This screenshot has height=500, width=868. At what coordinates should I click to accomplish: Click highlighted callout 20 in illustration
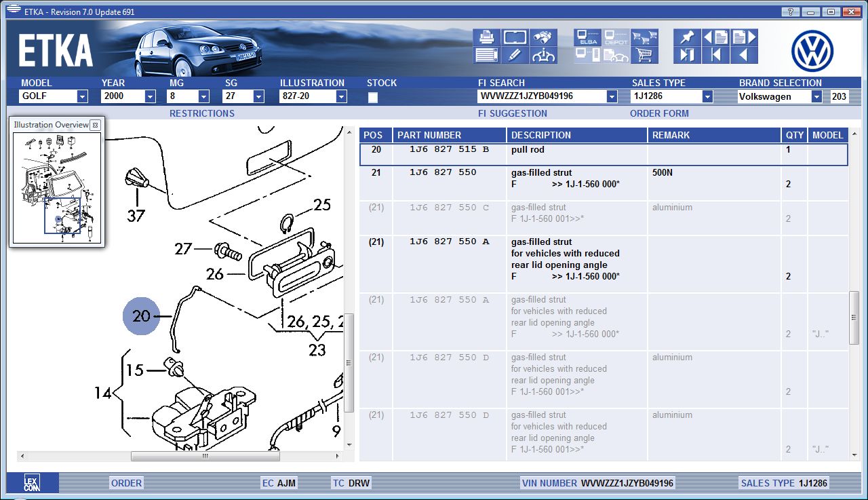[x=142, y=316]
